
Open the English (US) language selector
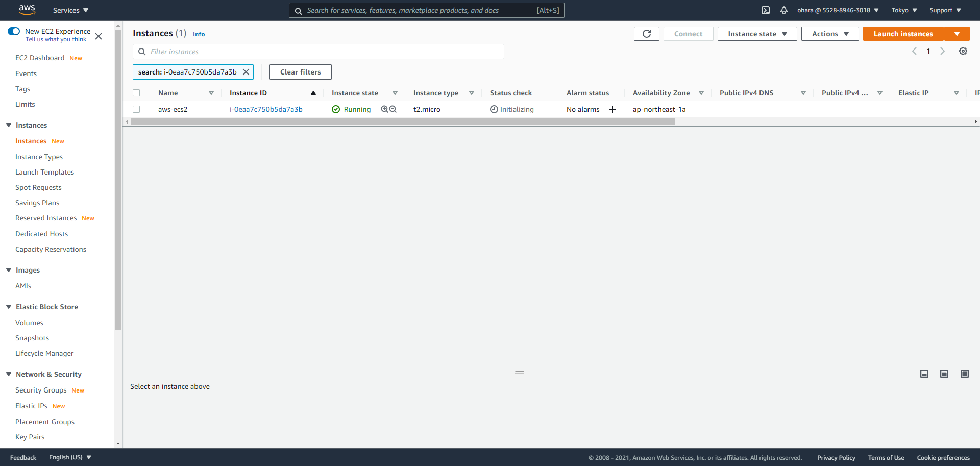[70, 457]
